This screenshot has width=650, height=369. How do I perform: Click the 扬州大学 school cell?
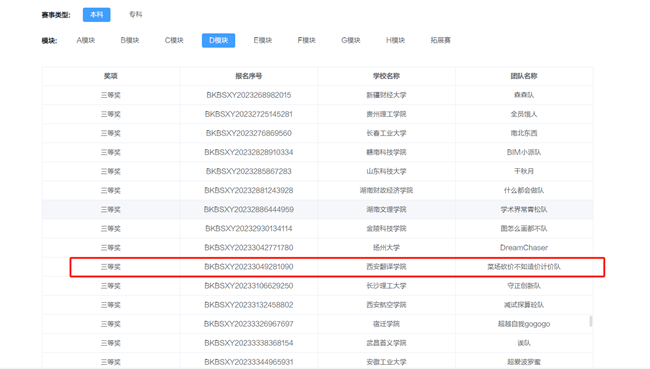pyautogui.click(x=386, y=248)
